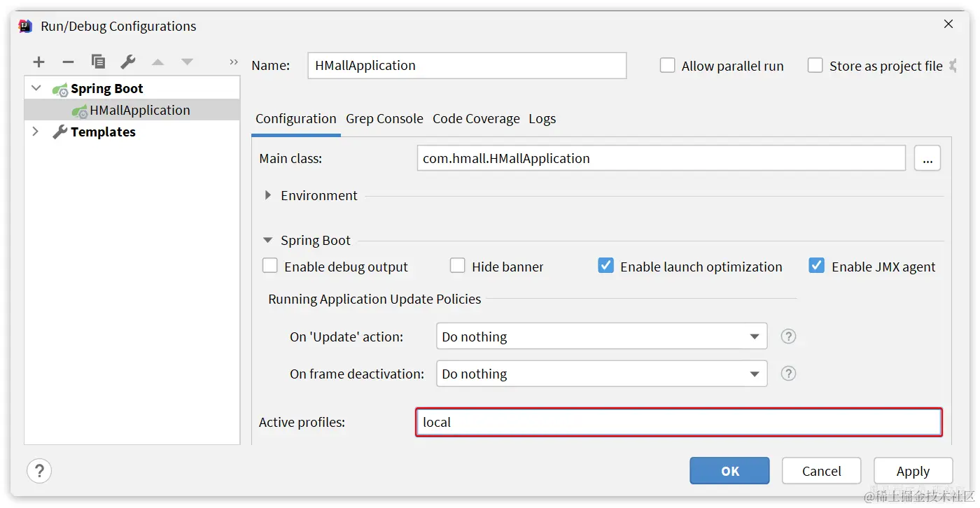Click the Main class text field
Viewport: 980px width, 508px height.
pyautogui.click(x=661, y=158)
